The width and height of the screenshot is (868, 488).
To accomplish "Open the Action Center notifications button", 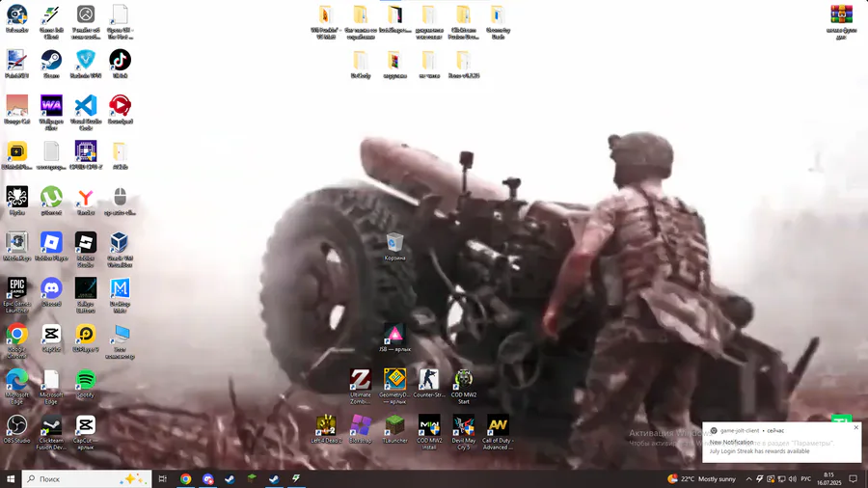I will point(854,479).
